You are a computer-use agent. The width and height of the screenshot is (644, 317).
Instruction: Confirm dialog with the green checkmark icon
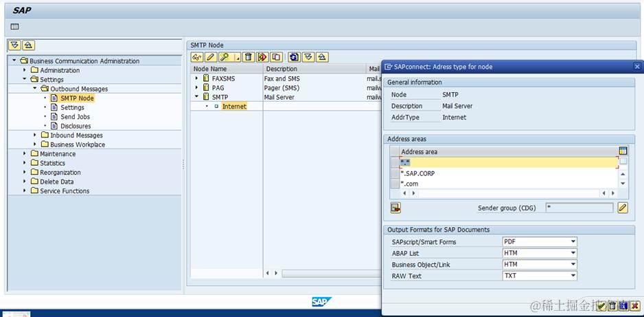click(x=601, y=305)
